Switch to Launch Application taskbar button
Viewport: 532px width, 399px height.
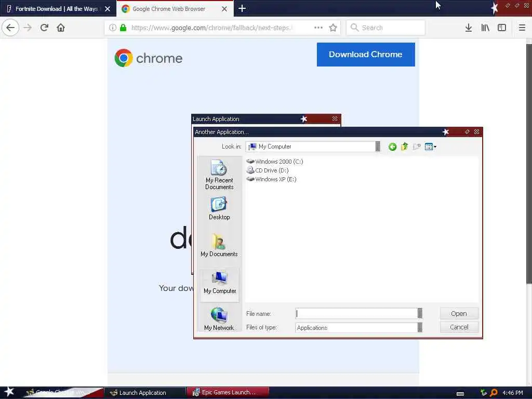pyautogui.click(x=144, y=393)
